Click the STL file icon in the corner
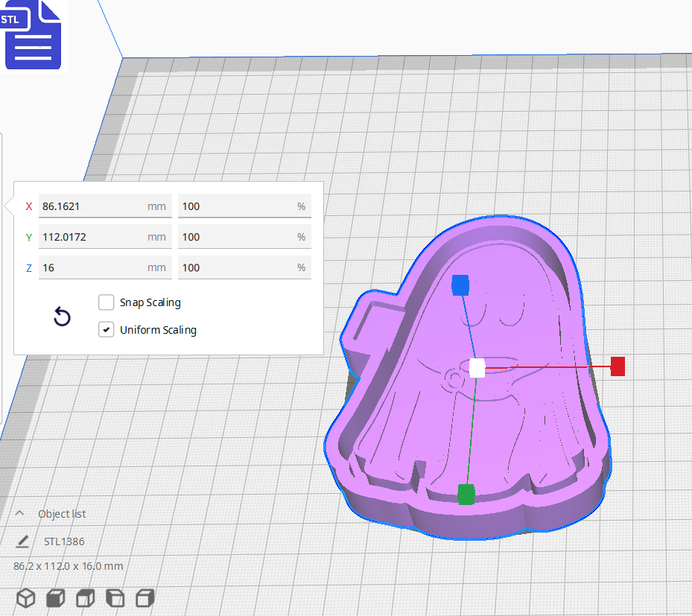The height and width of the screenshot is (616, 692). [33, 34]
